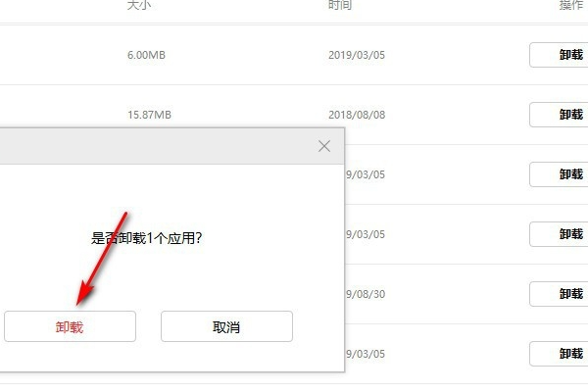Uninstall the 6.00MB application

[559, 55]
